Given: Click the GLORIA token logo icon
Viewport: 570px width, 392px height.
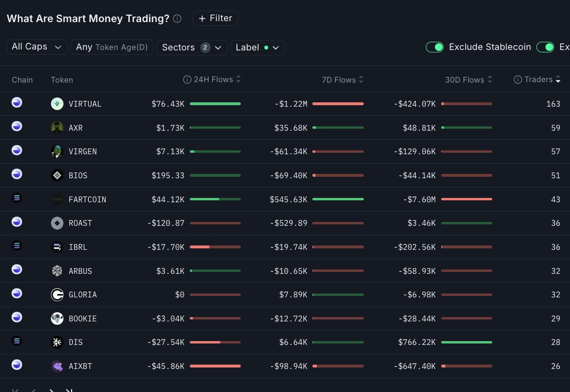Looking at the screenshot, I should [x=57, y=294].
